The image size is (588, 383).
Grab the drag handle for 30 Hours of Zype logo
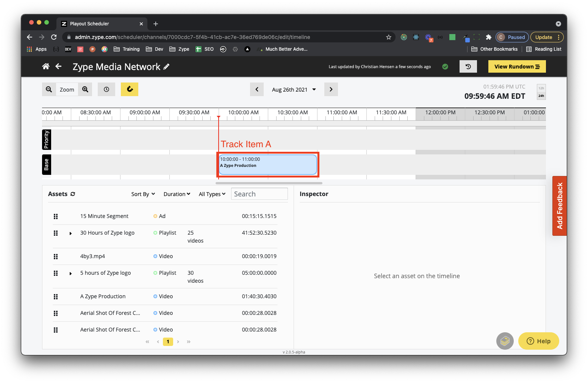[56, 233]
